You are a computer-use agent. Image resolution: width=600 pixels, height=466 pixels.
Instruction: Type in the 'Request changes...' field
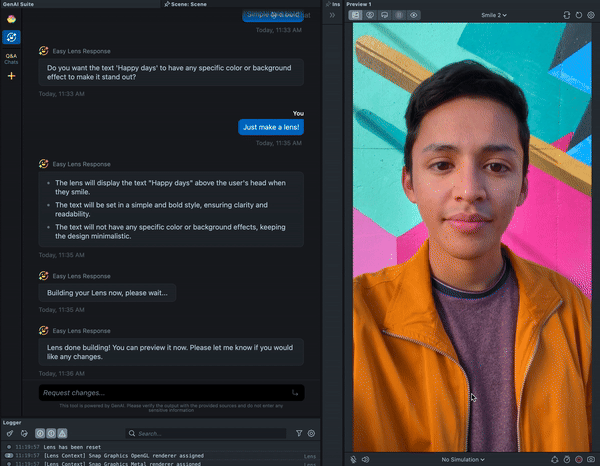click(x=160, y=393)
